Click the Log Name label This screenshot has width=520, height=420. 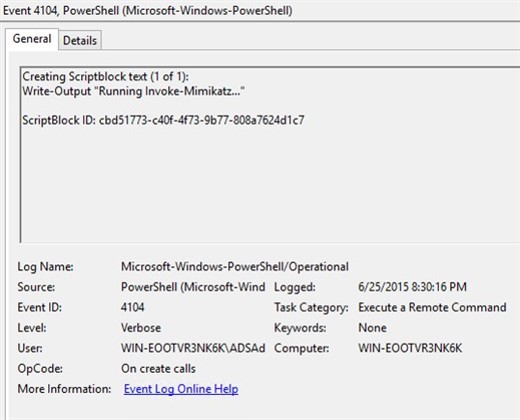pyautogui.click(x=45, y=267)
